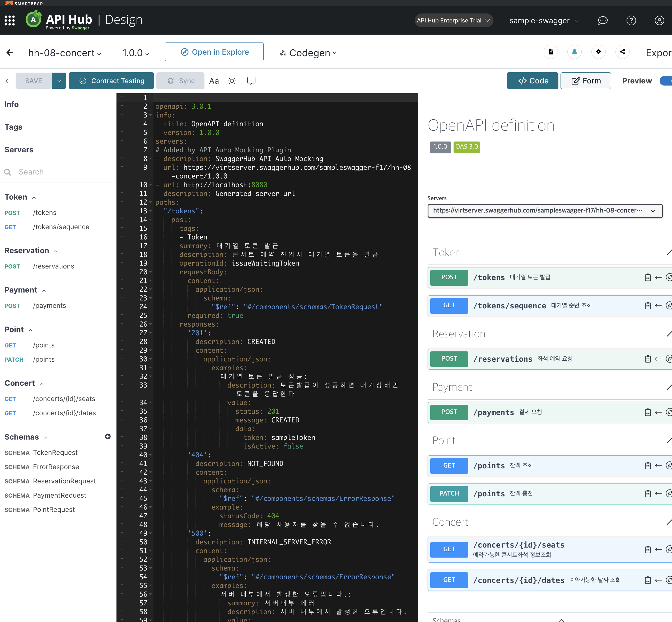Open the user profile account icon
672x622 pixels.
click(659, 21)
